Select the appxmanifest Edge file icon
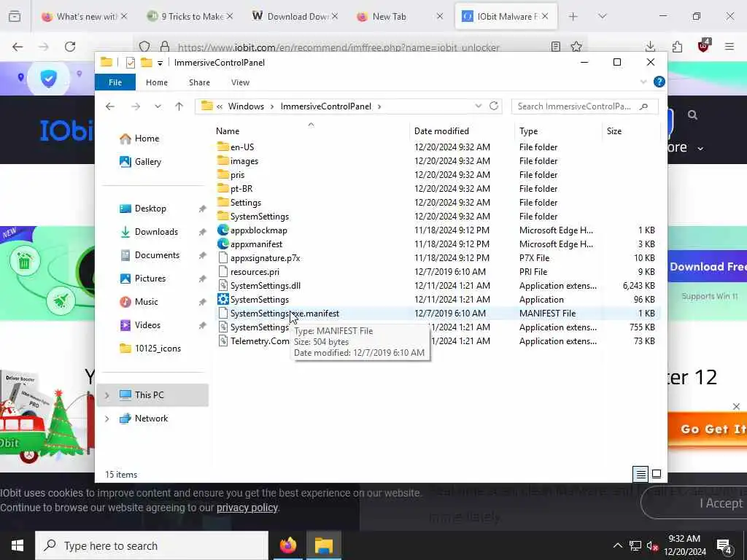The height and width of the screenshot is (560, 747). (223, 244)
